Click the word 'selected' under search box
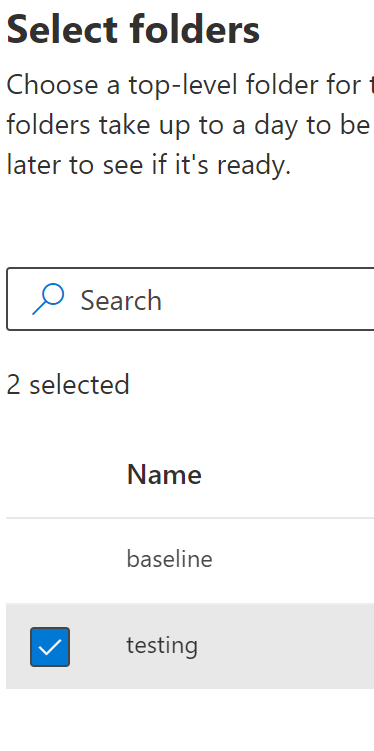Image resolution: width=374 pixels, height=751 pixels. click(79, 385)
